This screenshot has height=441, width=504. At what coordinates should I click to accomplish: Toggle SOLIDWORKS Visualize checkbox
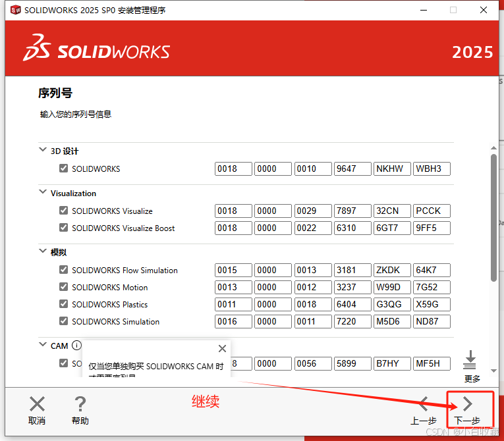pos(64,211)
